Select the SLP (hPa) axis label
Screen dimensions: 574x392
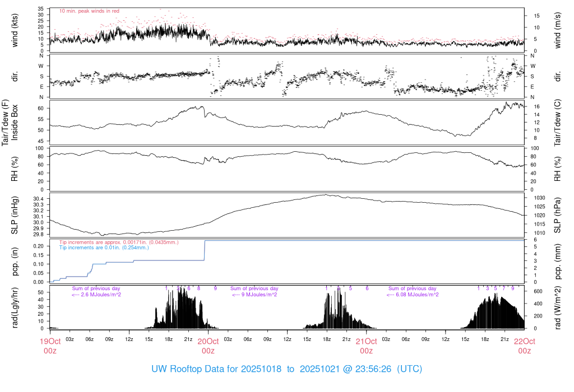tap(558, 216)
